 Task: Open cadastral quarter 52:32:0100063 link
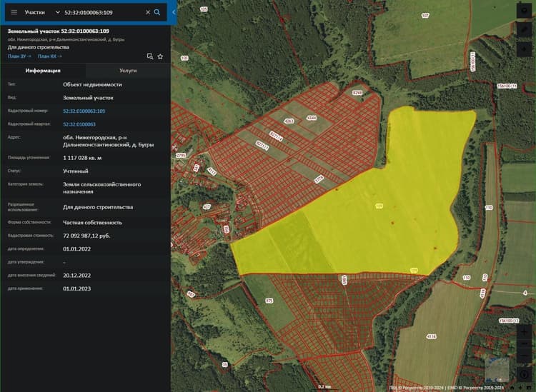[79, 124]
